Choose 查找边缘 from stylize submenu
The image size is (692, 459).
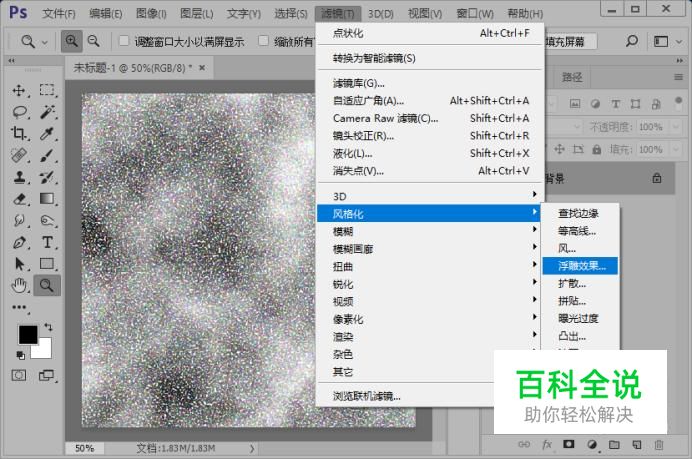click(x=580, y=214)
